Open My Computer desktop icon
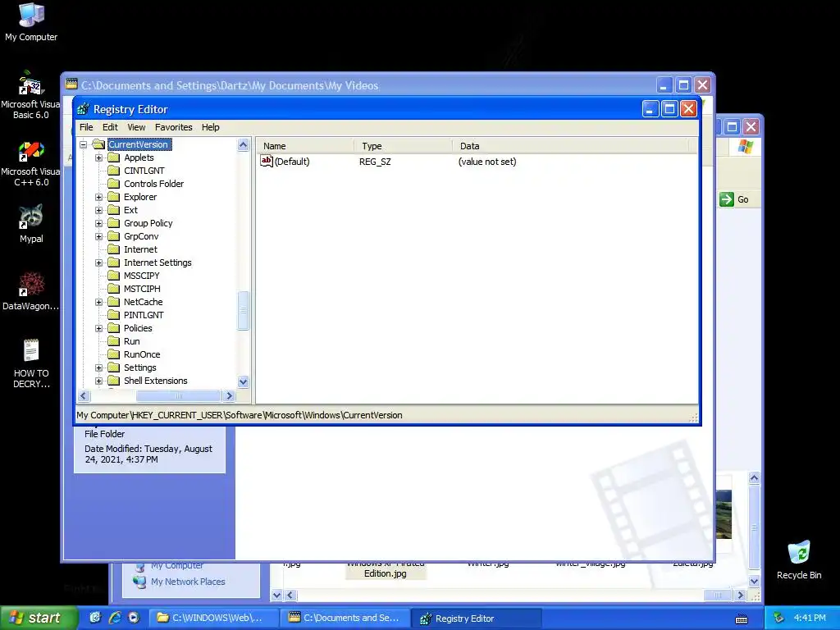The height and width of the screenshot is (630, 840). click(x=31, y=21)
